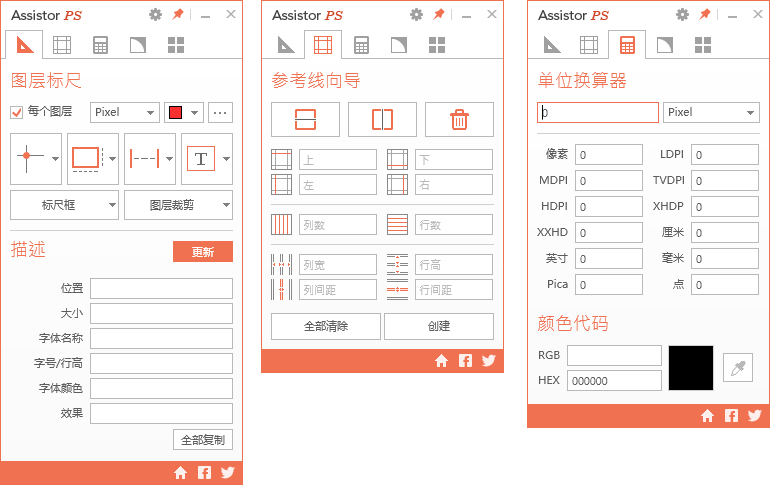Open four-squares grid tab in left panel
Viewport: 770px width, 485px height.
coord(176,45)
